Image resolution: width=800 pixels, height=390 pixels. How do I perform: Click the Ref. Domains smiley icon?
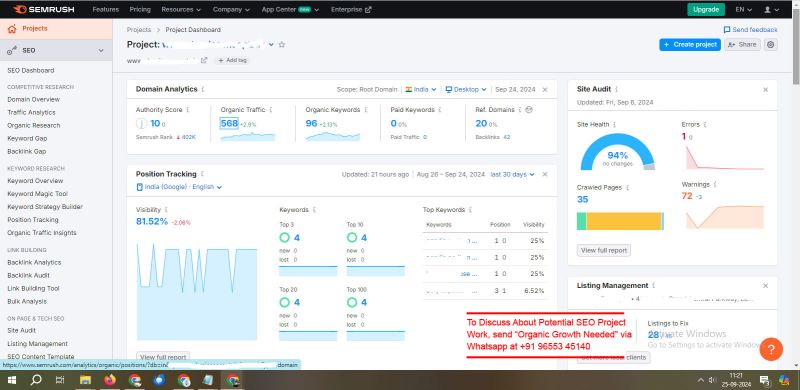point(529,109)
